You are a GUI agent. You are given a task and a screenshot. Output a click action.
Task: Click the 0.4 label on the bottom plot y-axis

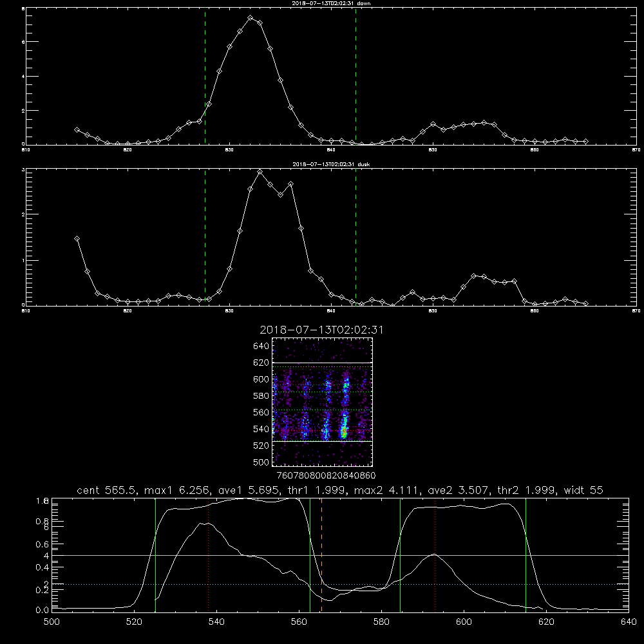[x=43, y=567]
